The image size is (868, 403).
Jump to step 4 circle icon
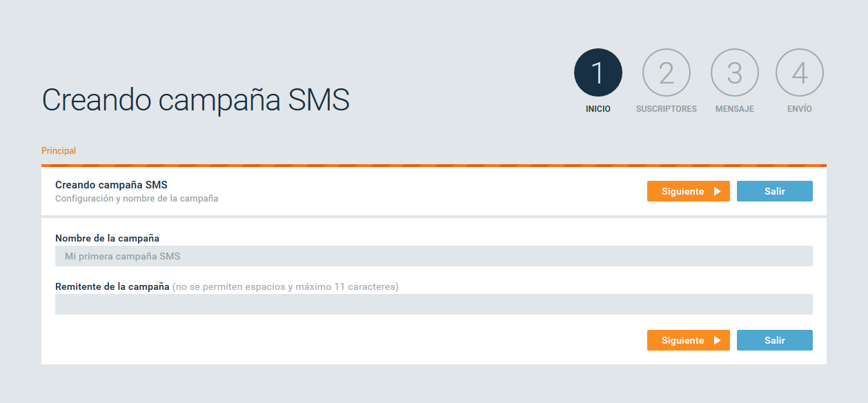(800, 72)
